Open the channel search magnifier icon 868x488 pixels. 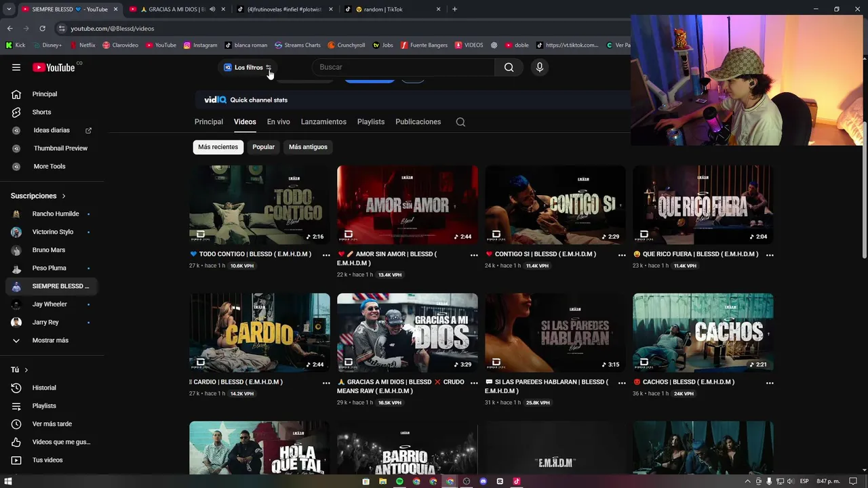tap(460, 122)
